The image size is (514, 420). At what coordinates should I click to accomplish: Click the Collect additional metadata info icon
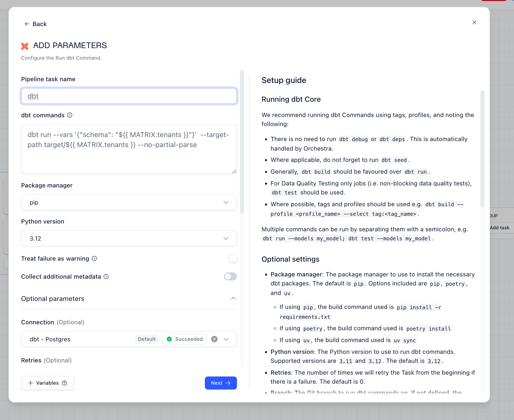106,276
